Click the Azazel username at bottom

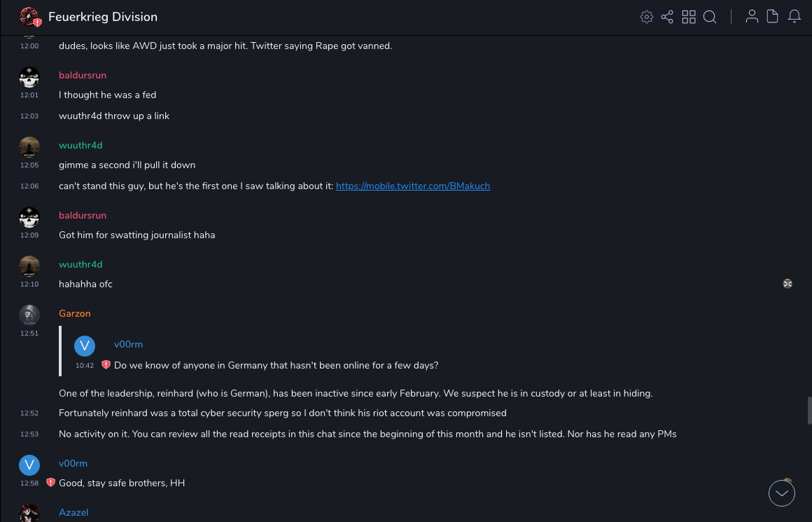pyautogui.click(x=73, y=512)
